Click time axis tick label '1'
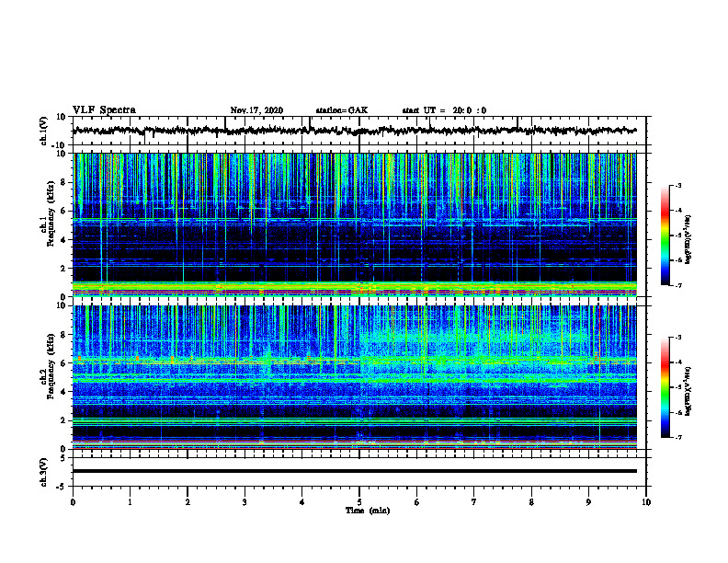This screenshot has height=563, width=728. [x=130, y=502]
